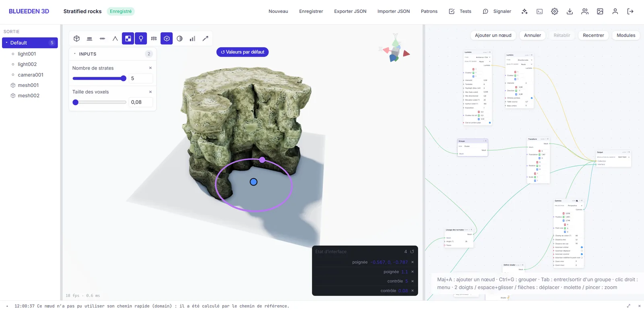Toggle the checkerboard background button

tap(128, 39)
